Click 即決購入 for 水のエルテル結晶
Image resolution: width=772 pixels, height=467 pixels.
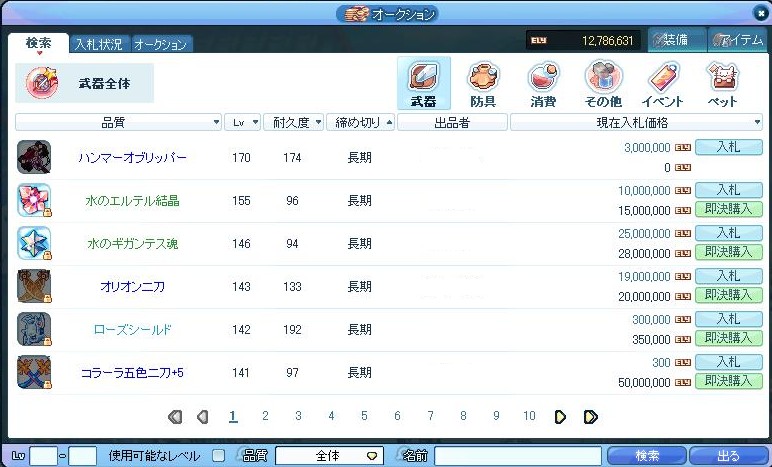tap(729, 209)
